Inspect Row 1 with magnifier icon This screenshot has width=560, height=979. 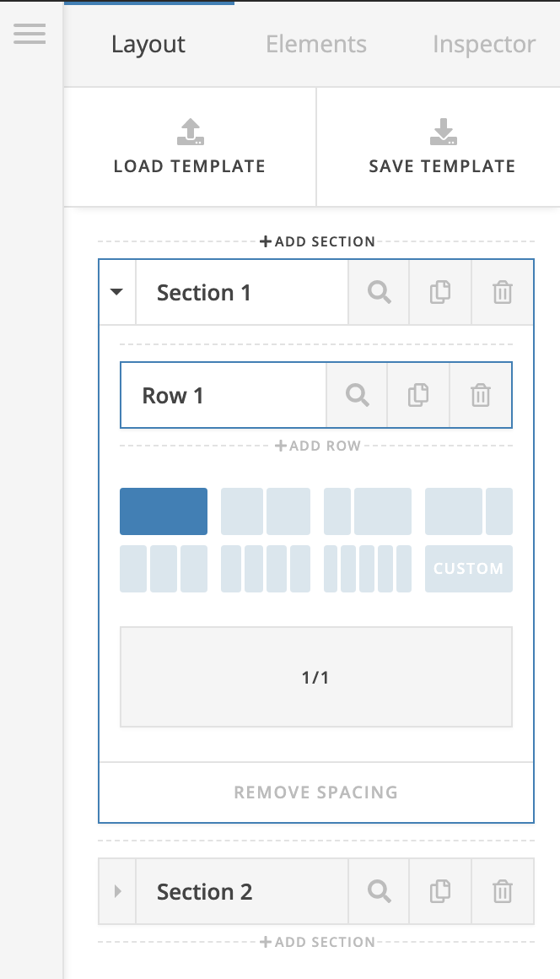pos(358,395)
